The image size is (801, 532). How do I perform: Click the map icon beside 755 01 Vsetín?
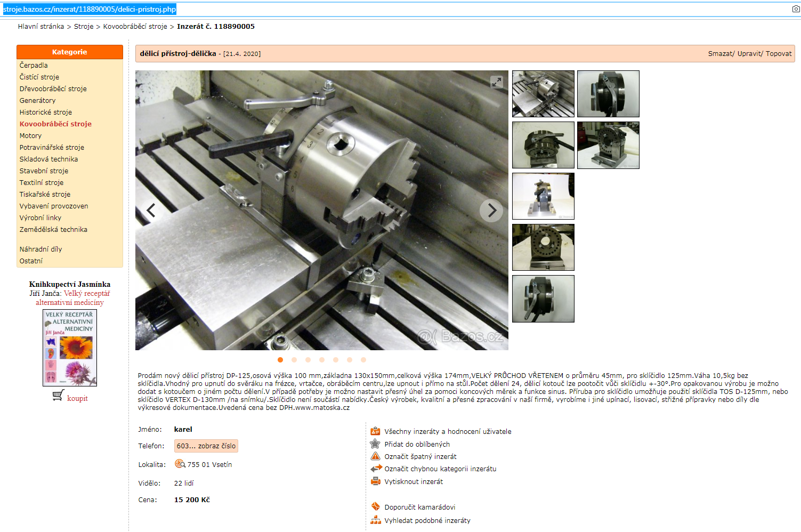(180, 464)
